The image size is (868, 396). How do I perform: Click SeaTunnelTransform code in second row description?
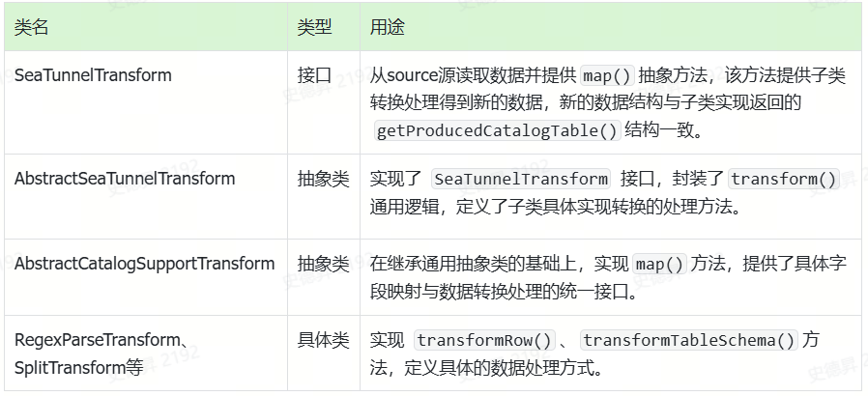[521, 179]
